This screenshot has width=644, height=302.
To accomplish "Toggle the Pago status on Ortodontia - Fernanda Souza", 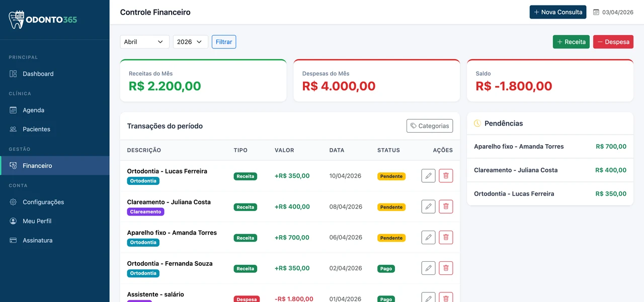I will click(x=385, y=268).
